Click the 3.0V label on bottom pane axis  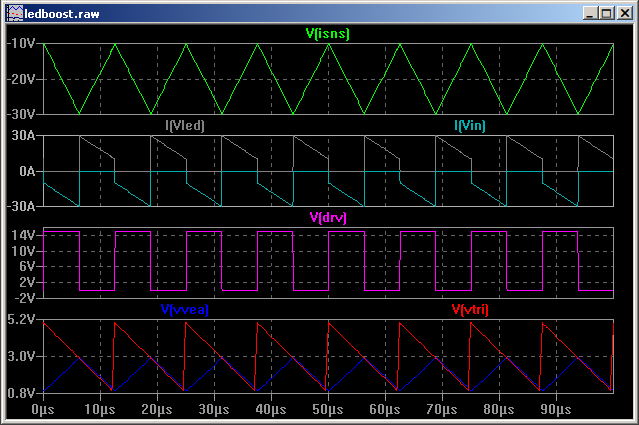pos(22,356)
